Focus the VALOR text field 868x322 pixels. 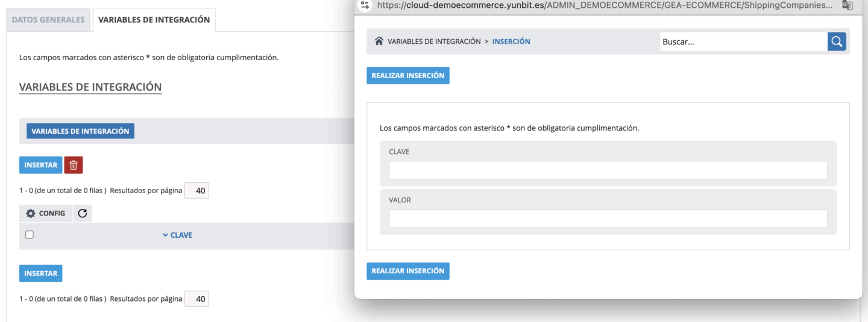[608, 218]
